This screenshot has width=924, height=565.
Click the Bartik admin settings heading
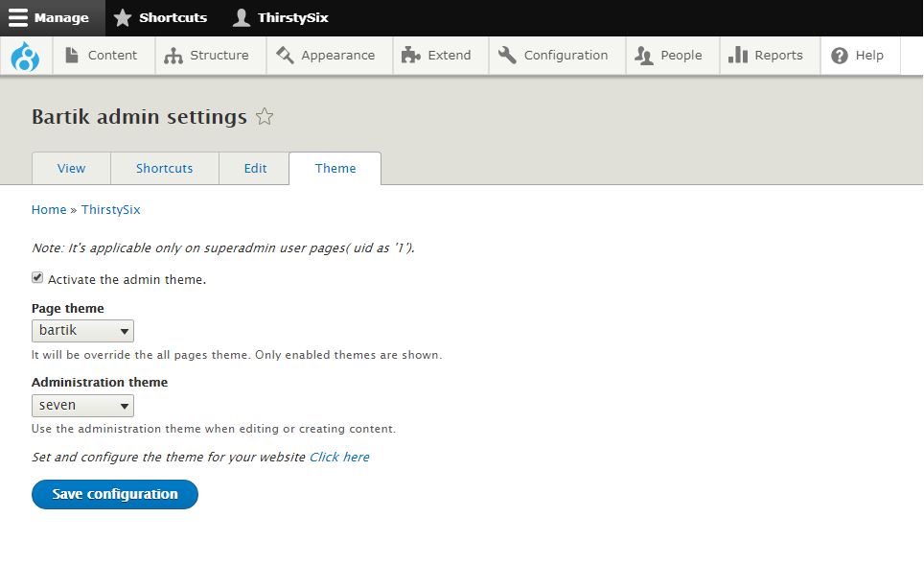(139, 117)
